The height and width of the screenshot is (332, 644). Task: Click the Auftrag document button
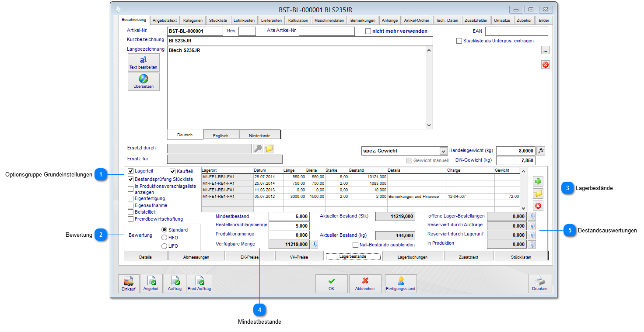175,284
